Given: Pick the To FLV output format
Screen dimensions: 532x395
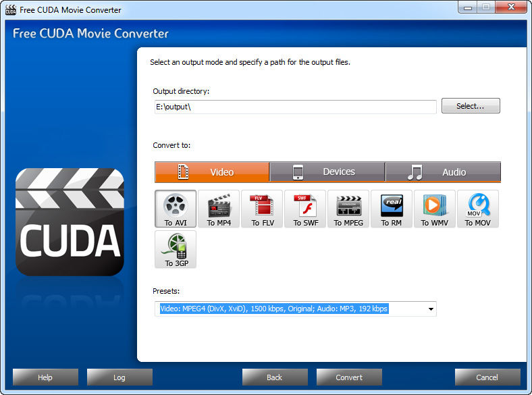Looking at the screenshot, I should [x=262, y=209].
